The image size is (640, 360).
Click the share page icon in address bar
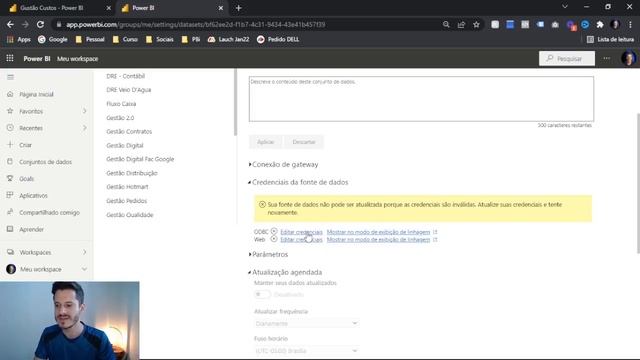[461, 24]
